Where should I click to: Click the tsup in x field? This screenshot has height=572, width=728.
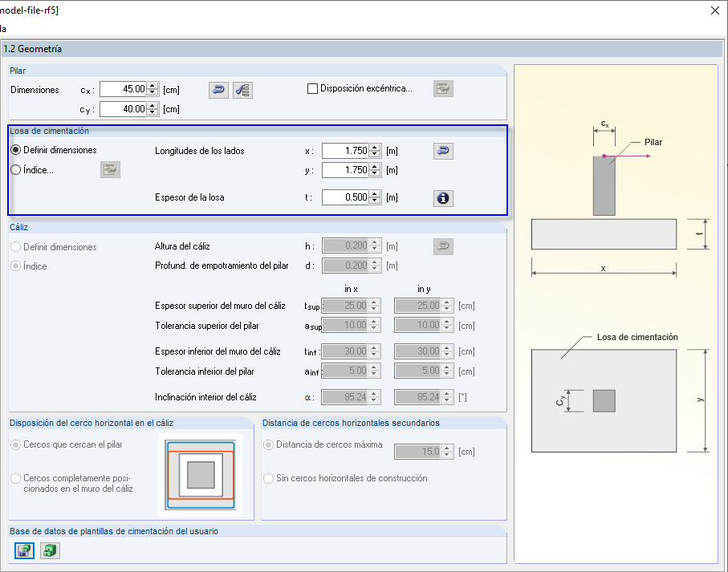pyautogui.click(x=346, y=306)
